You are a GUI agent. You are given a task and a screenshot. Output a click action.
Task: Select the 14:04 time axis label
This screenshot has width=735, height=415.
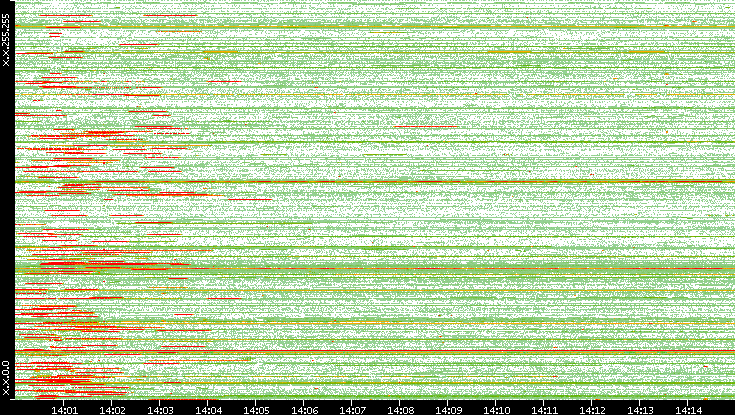208,409
